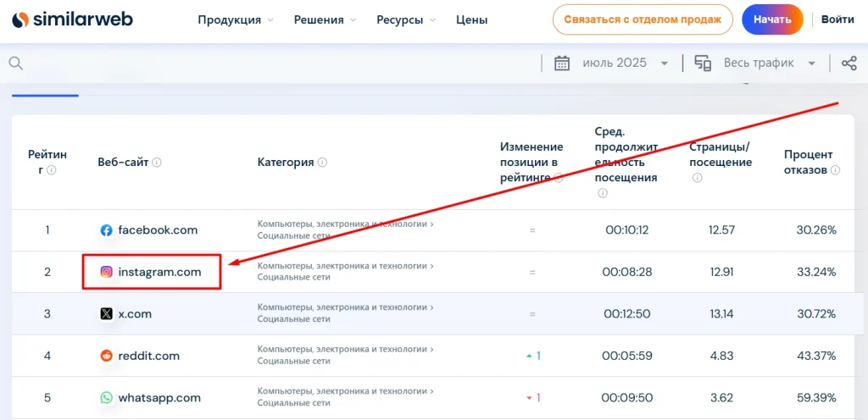Click the Категория column header

pos(286,163)
